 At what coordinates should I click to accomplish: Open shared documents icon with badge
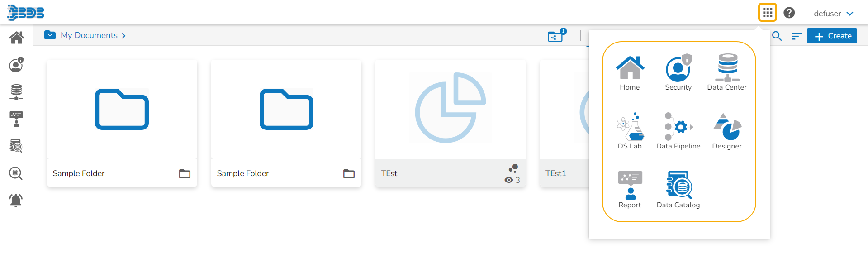(555, 36)
